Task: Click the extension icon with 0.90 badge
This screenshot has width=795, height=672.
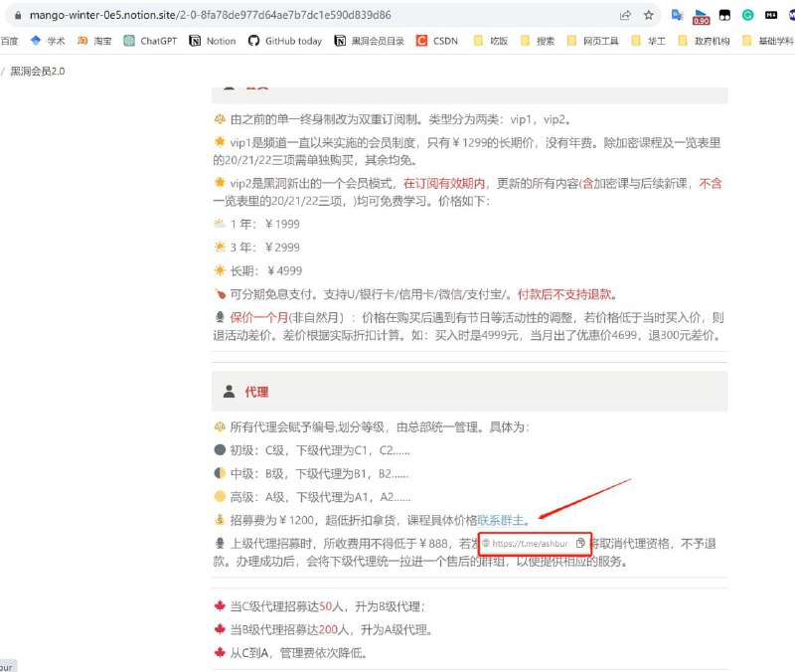Action: point(703,13)
